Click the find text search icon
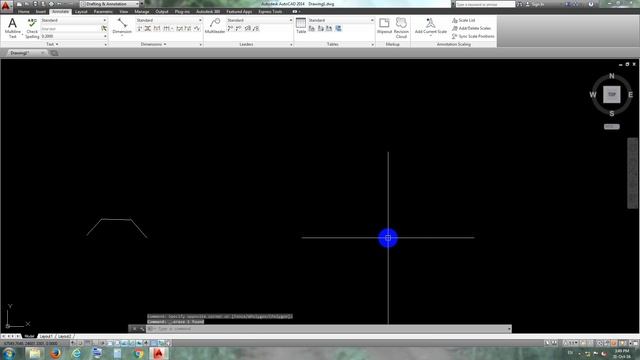This screenshot has height=360, width=640. (x=104, y=29)
